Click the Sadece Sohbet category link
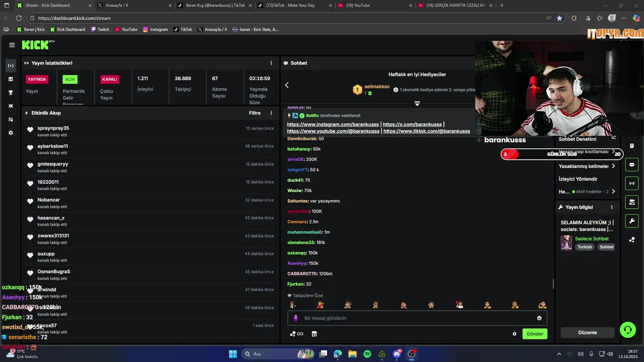This screenshot has height=362, width=644. pyautogui.click(x=592, y=239)
